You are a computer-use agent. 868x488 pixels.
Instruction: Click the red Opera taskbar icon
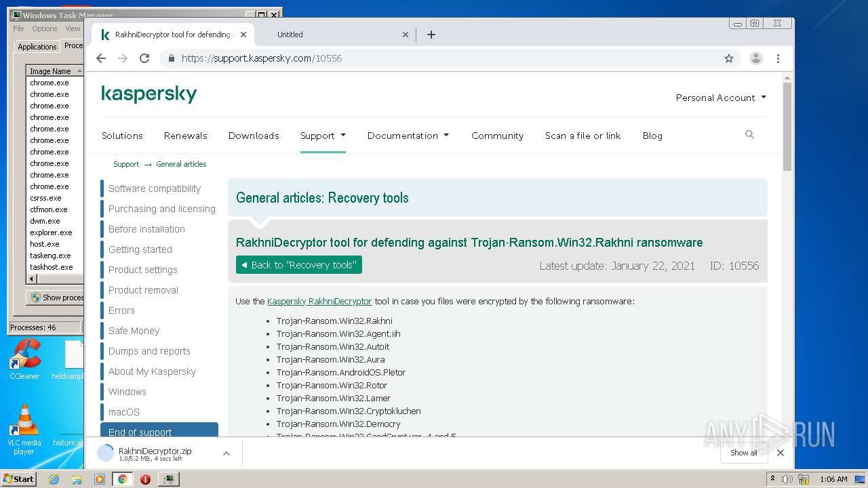[145, 479]
